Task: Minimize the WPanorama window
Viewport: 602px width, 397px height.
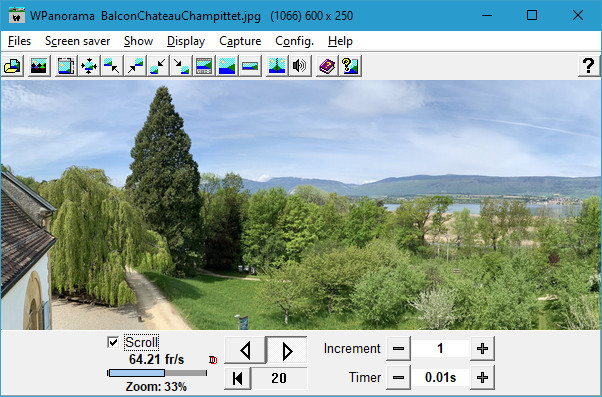Action: tap(487, 15)
